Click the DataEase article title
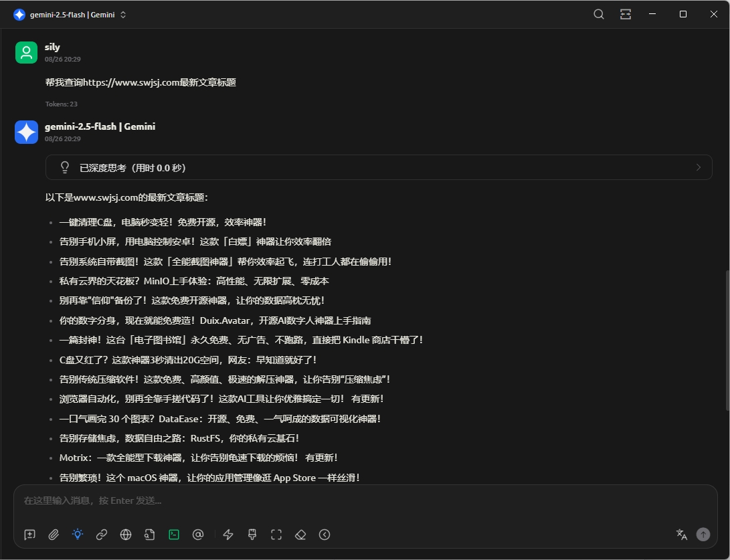 coord(220,419)
